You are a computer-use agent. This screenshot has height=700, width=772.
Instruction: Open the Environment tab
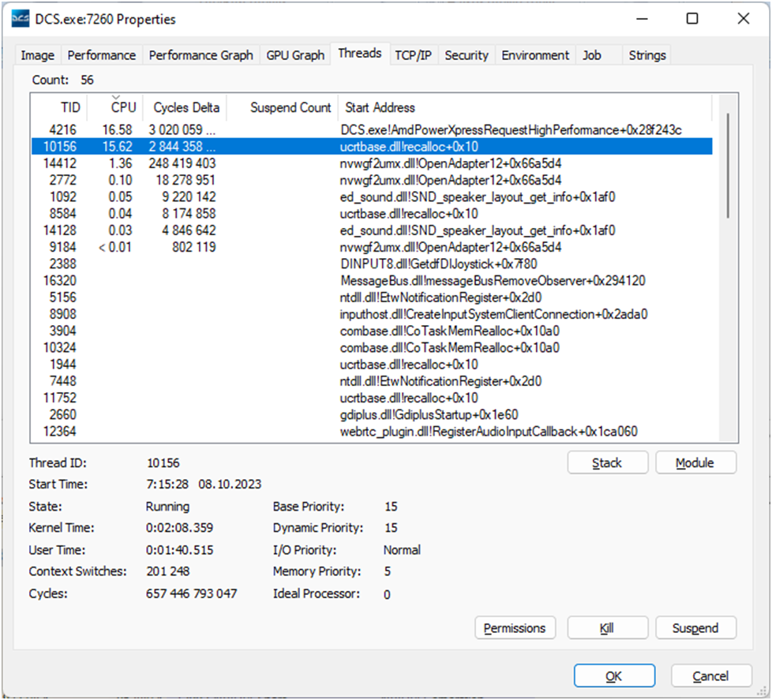(x=535, y=55)
